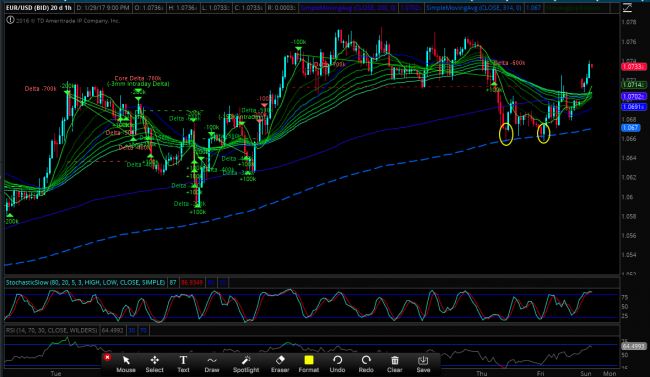Click the 1.0702 moving average price bubble
Image resolution: width=650 pixels, height=377 pixels.
click(x=633, y=97)
